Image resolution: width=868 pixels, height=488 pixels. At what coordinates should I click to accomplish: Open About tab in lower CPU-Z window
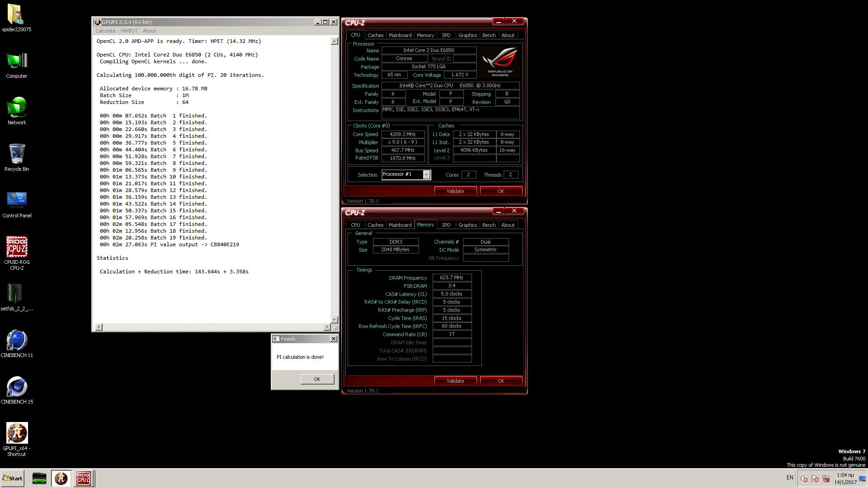pos(508,225)
